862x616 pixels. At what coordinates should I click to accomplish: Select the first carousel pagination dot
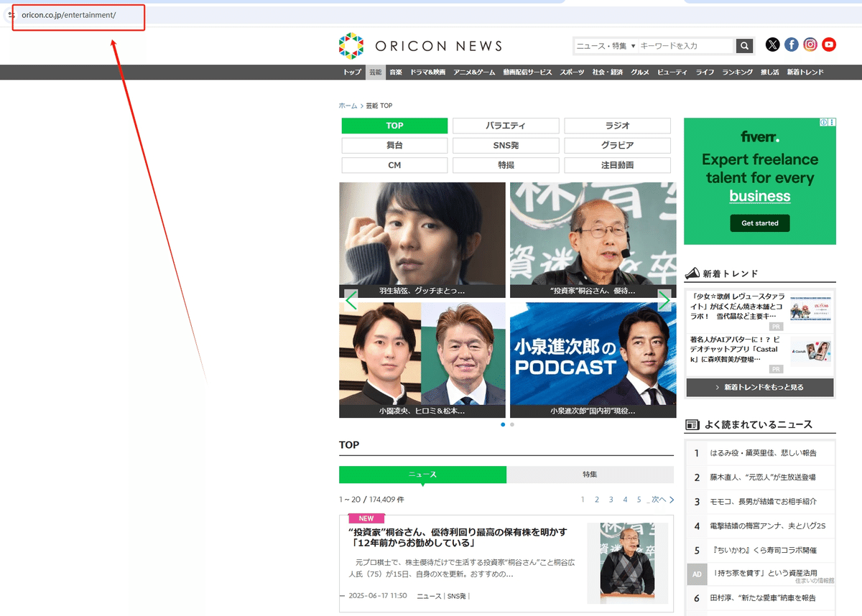[x=502, y=424]
